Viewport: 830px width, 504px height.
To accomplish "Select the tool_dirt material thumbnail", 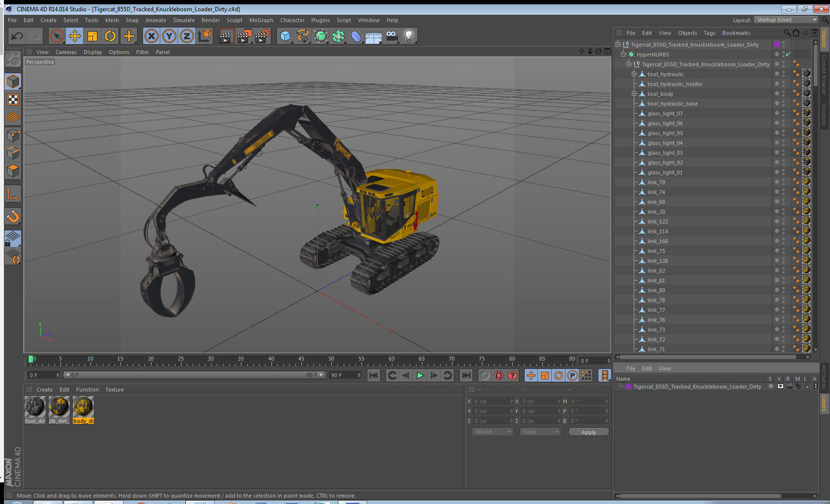I will click(35, 407).
